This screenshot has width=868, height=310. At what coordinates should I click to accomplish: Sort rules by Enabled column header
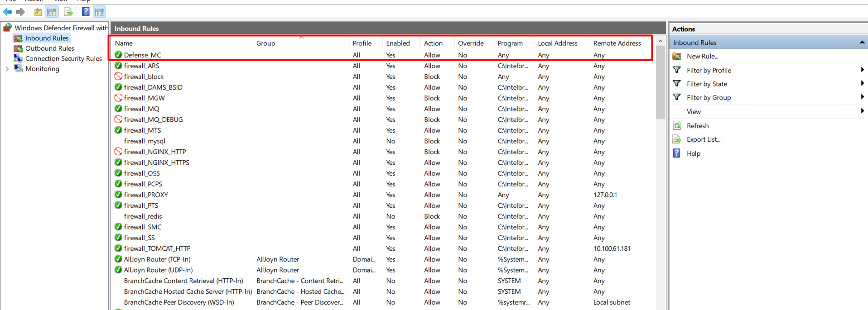tap(398, 43)
